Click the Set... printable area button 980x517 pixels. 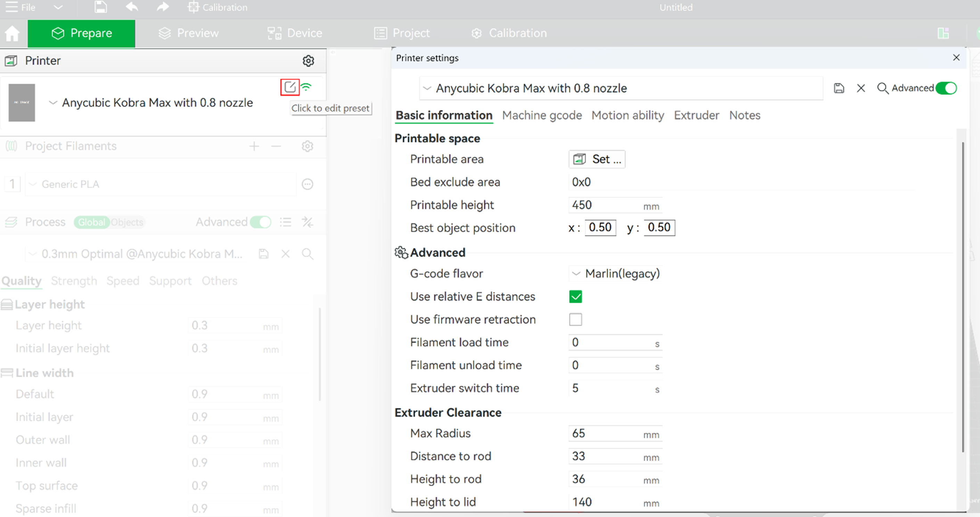(597, 159)
